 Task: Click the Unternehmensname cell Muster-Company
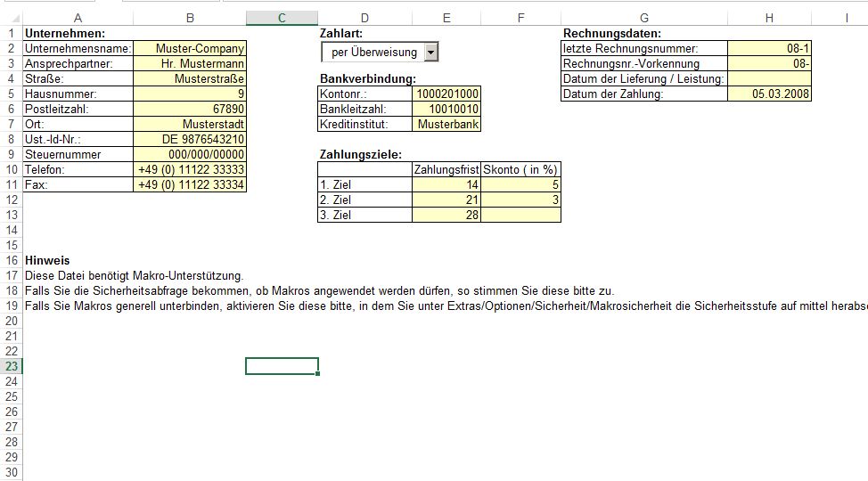tap(190, 48)
